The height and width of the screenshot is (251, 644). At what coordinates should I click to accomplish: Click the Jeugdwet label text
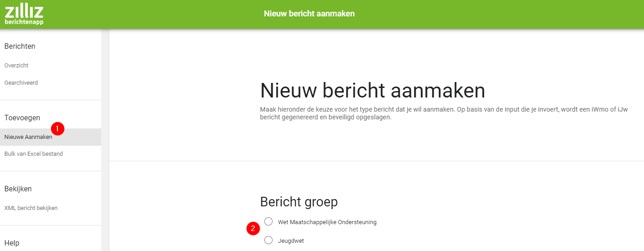coord(291,241)
